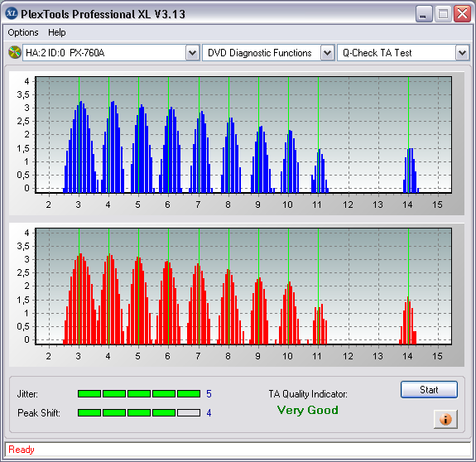Click the empty fifth Peak Shift segment
The image size is (476, 462).
[x=189, y=412]
